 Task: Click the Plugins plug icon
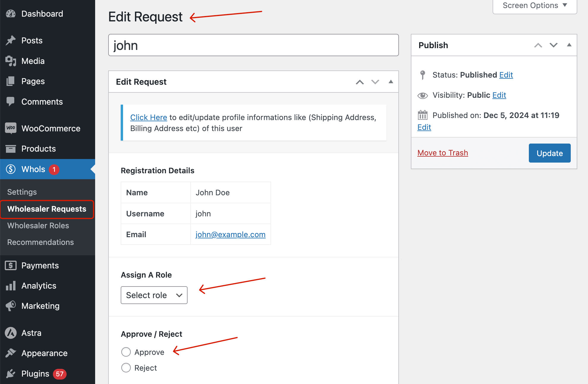pos(11,374)
